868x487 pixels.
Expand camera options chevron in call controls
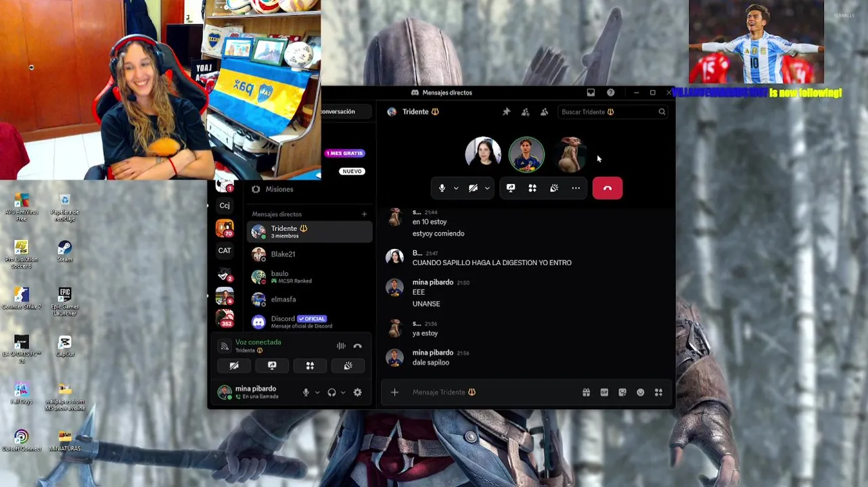[x=487, y=188]
